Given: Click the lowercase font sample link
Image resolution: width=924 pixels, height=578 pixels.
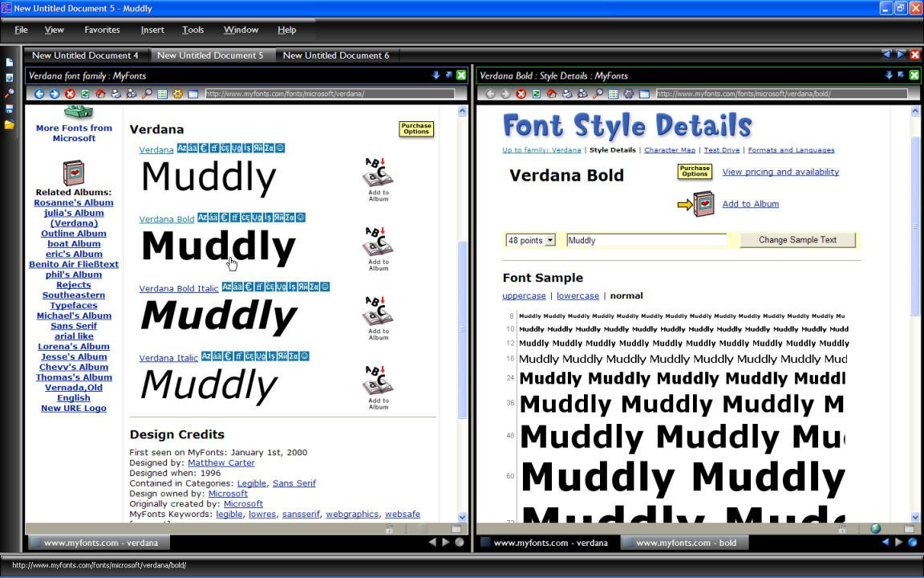Looking at the screenshot, I should point(577,295).
